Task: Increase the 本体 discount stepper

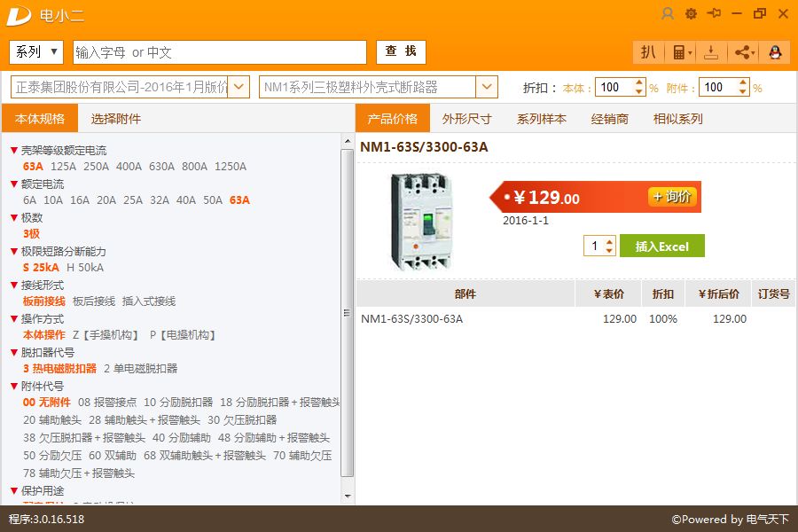Action: click(x=639, y=82)
